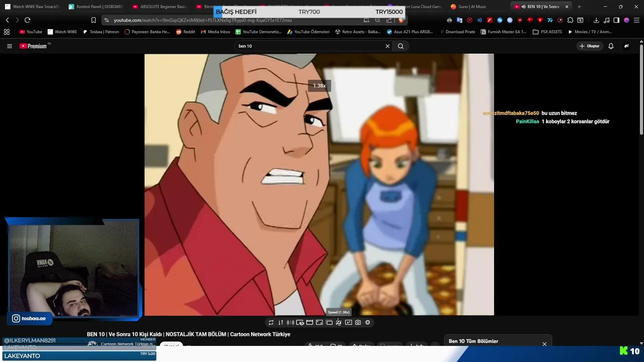Viewport: 644px width, 362px height.
Task: Go to YouTube Premium home logo
Action: pos(34,46)
